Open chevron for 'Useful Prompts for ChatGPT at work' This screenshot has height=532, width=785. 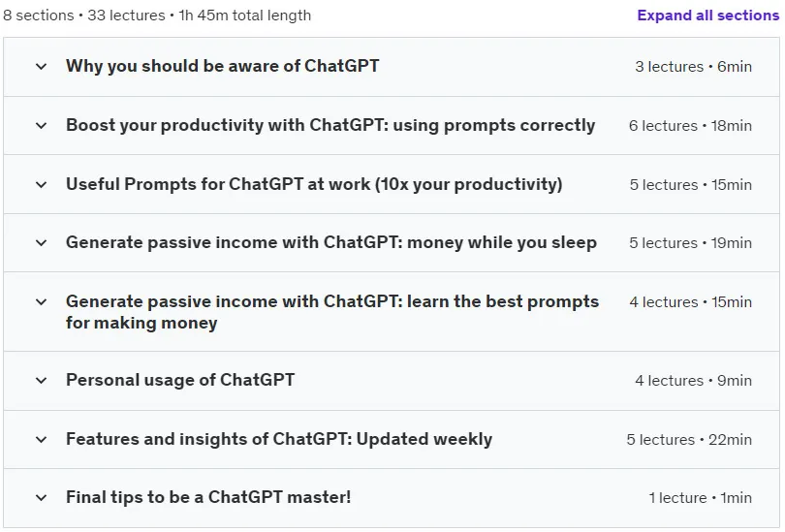42,185
